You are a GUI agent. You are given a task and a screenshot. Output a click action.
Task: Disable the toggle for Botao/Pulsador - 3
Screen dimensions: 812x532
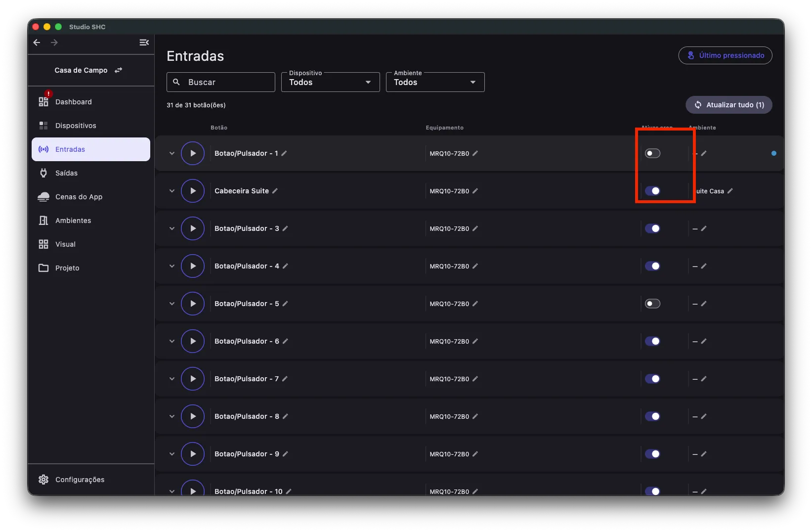click(652, 228)
